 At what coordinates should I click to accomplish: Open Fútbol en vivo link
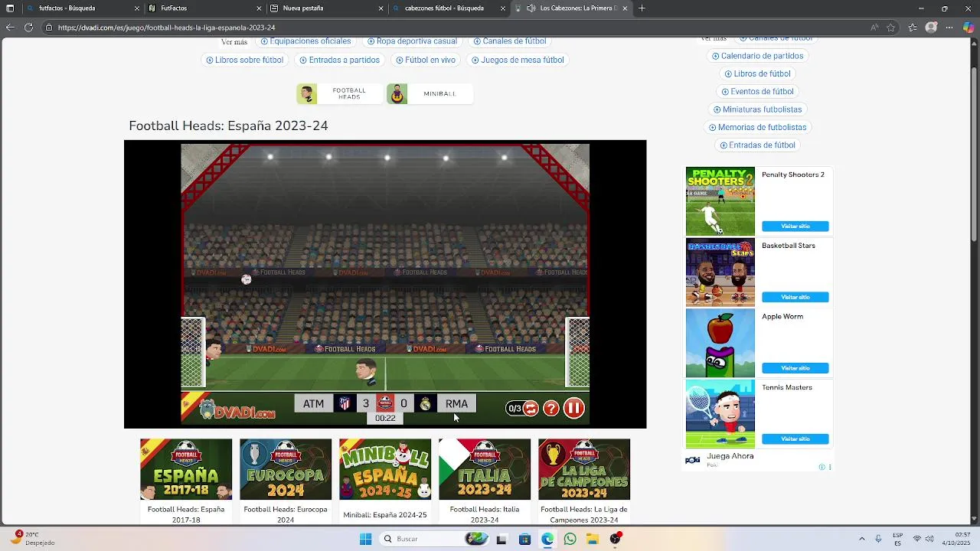426,60
